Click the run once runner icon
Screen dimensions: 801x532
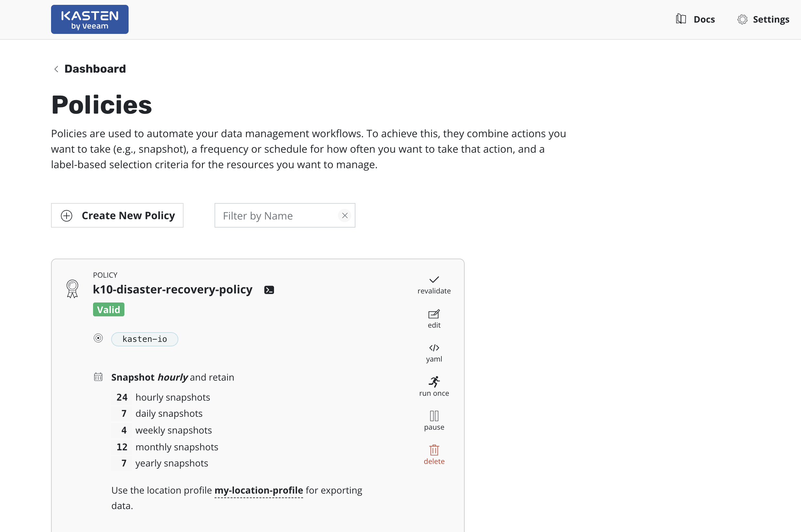[x=434, y=382]
